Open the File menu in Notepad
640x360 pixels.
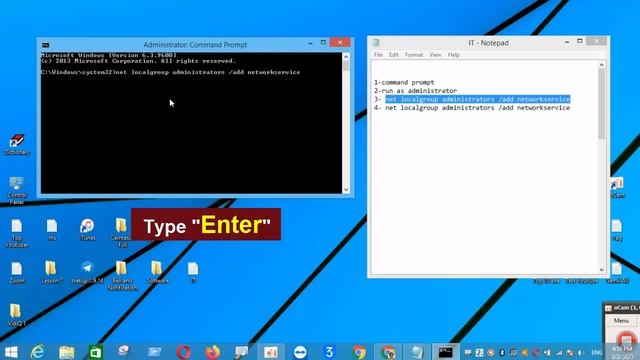[378, 55]
